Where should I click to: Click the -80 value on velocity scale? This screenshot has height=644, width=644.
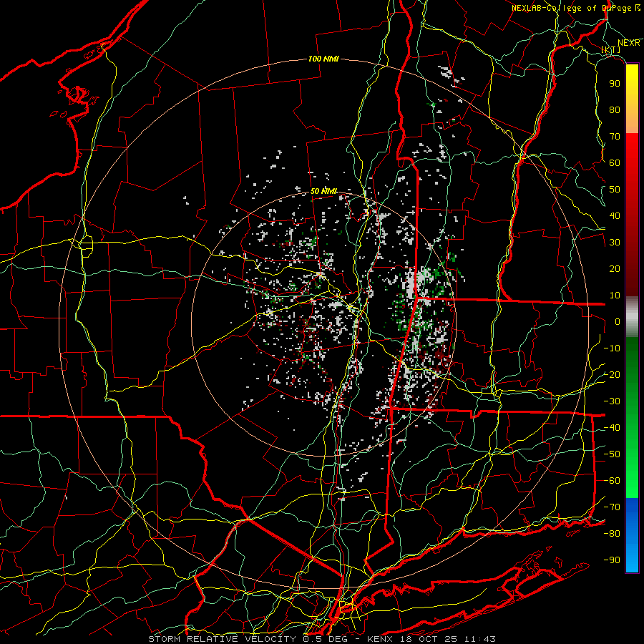pos(612,534)
